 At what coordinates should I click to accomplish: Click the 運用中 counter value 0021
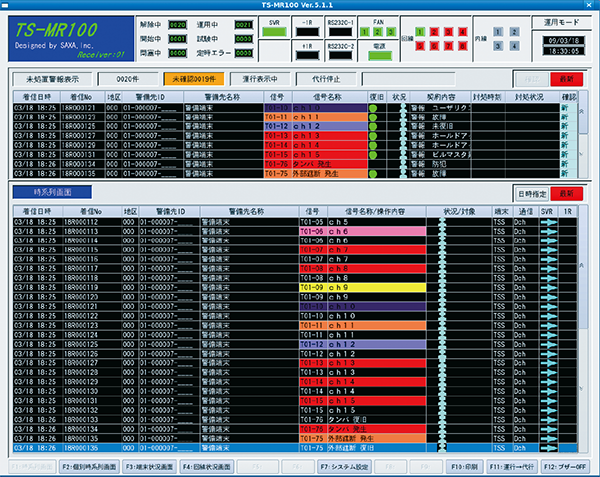point(243,25)
